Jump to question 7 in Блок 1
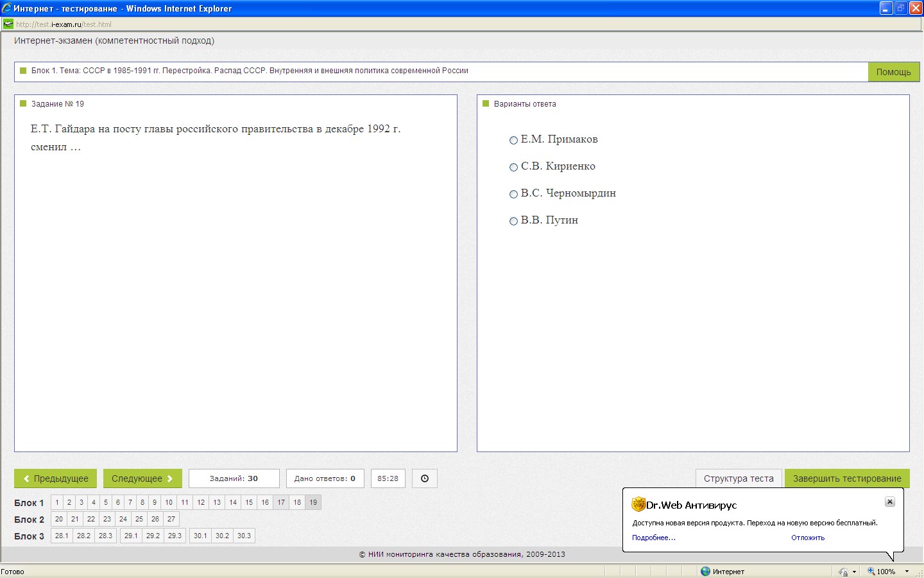This screenshot has height=578, width=924. [x=130, y=502]
